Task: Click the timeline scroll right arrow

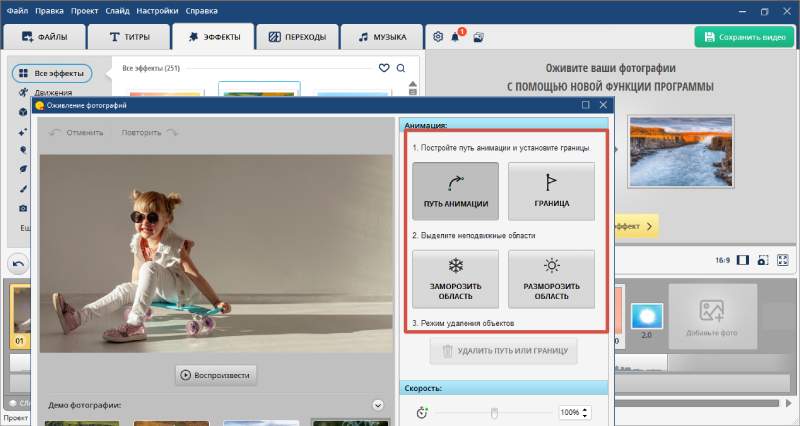Action: [x=789, y=403]
